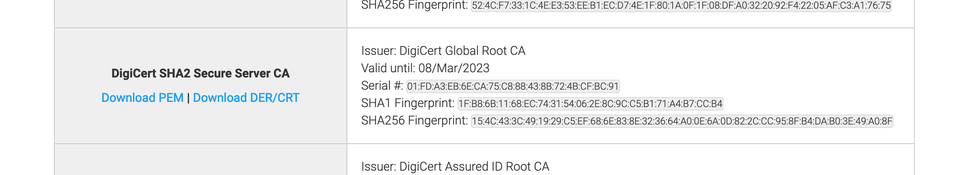The height and width of the screenshot is (175, 980).
Task: Click the pipe separator between download links
Action: tap(188, 98)
